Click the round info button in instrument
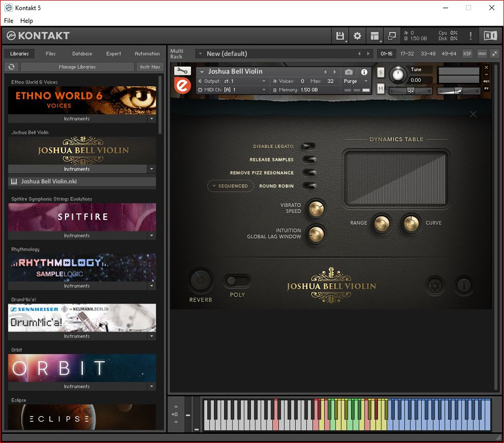504x443 pixels. [464, 285]
